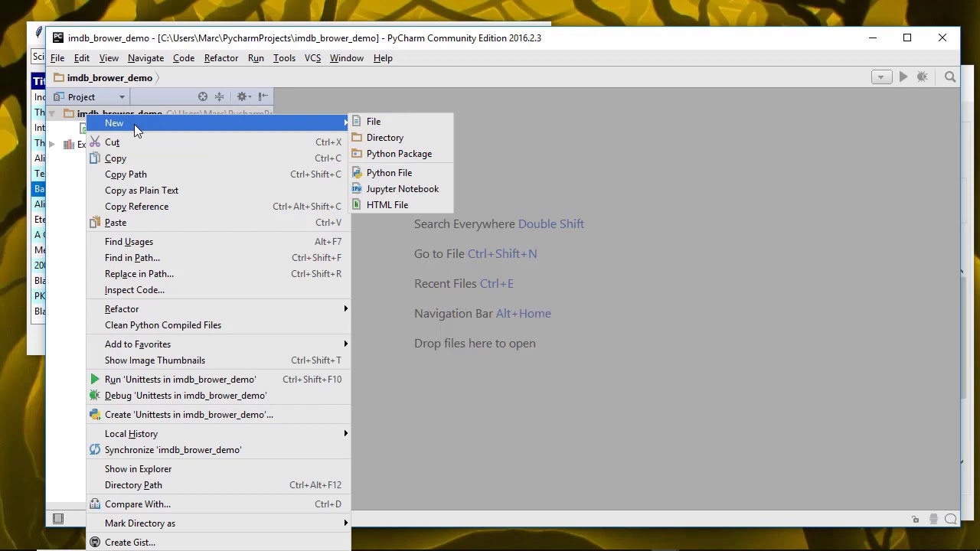Image resolution: width=980 pixels, height=551 pixels.
Task: Choose Show in Explorer
Action: pyautogui.click(x=218, y=469)
